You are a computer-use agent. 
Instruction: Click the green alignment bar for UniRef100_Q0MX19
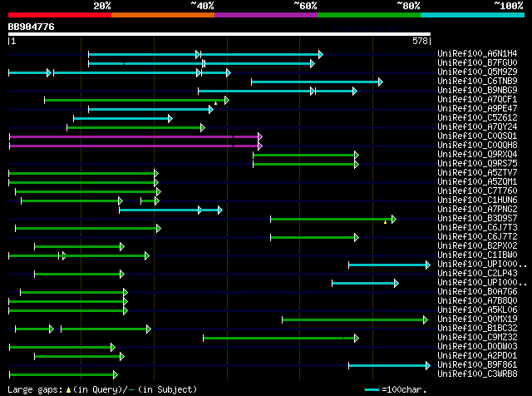coord(355,320)
